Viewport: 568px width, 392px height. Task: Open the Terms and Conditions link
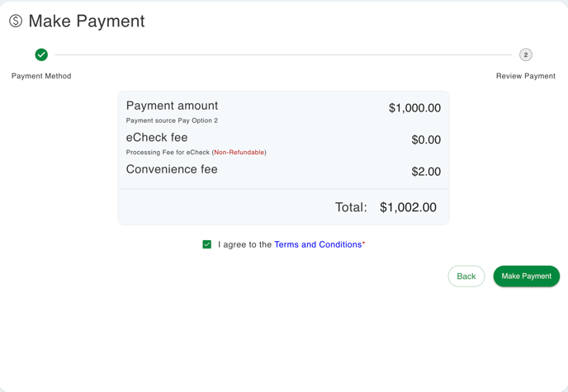pyautogui.click(x=318, y=244)
